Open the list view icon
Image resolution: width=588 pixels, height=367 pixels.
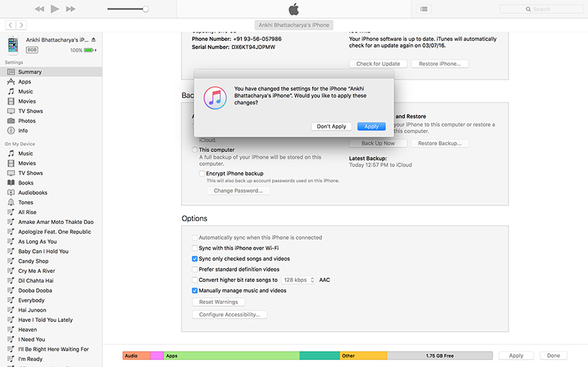coord(423,9)
